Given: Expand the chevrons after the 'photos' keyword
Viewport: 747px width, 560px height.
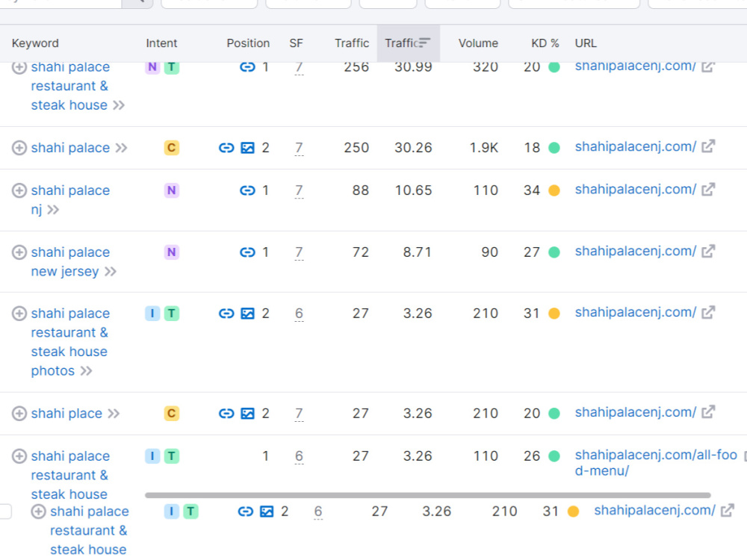Looking at the screenshot, I should (x=86, y=371).
